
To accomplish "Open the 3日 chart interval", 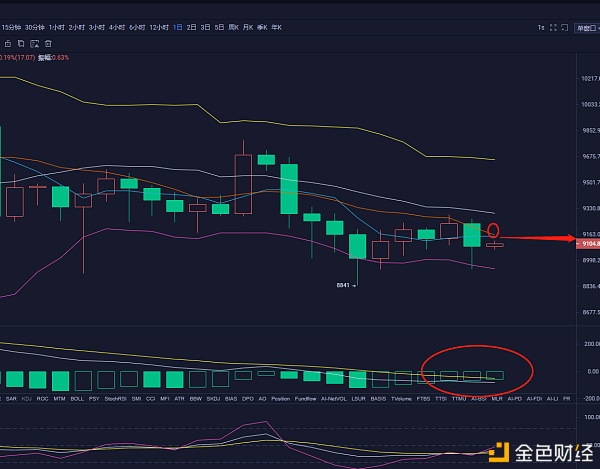I will pyautogui.click(x=205, y=28).
